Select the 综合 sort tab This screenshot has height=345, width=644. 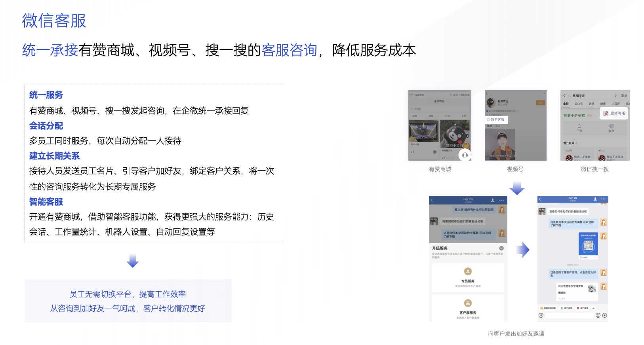(x=415, y=116)
